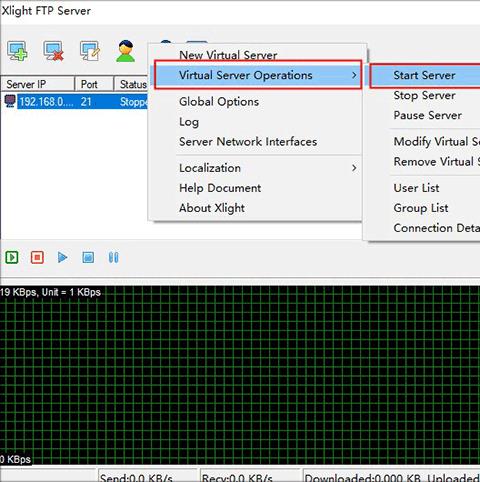This screenshot has height=482, width=480.
Task: Choose Start Server in submenu
Action: coord(424,75)
